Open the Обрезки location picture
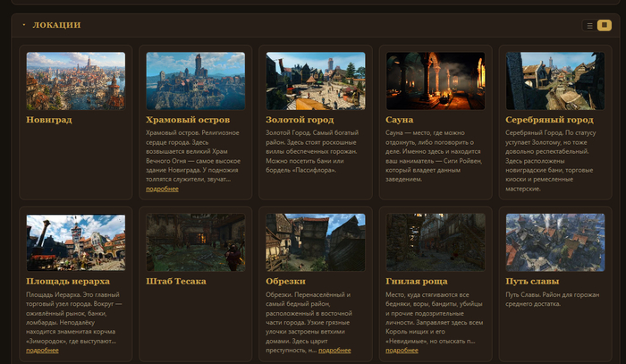Viewport: 626px width, 364px height. tap(316, 242)
